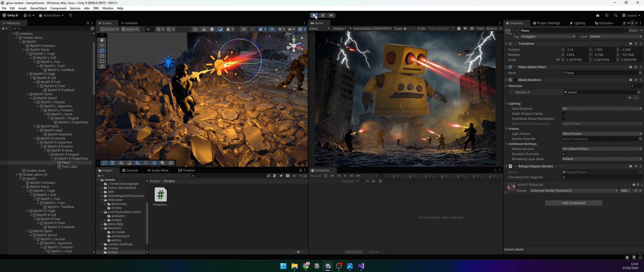Switch to the Console tab

pyautogui.click(x=130, y=171)
